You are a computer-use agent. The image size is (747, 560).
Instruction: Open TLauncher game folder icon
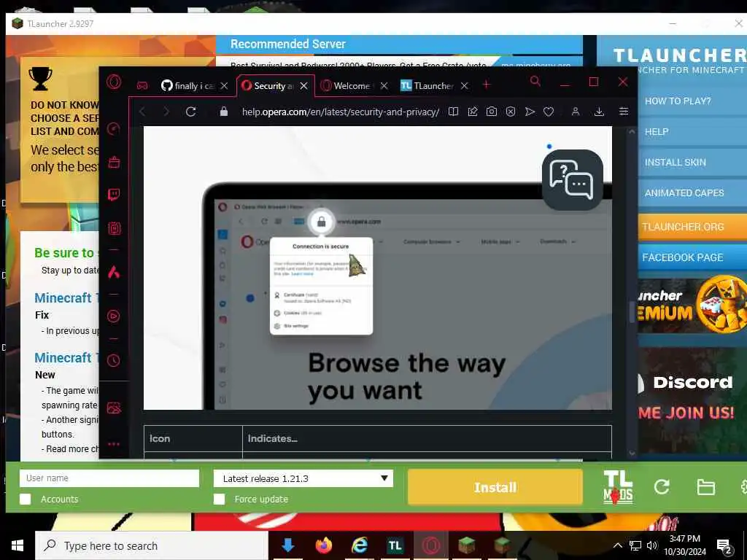705,487
